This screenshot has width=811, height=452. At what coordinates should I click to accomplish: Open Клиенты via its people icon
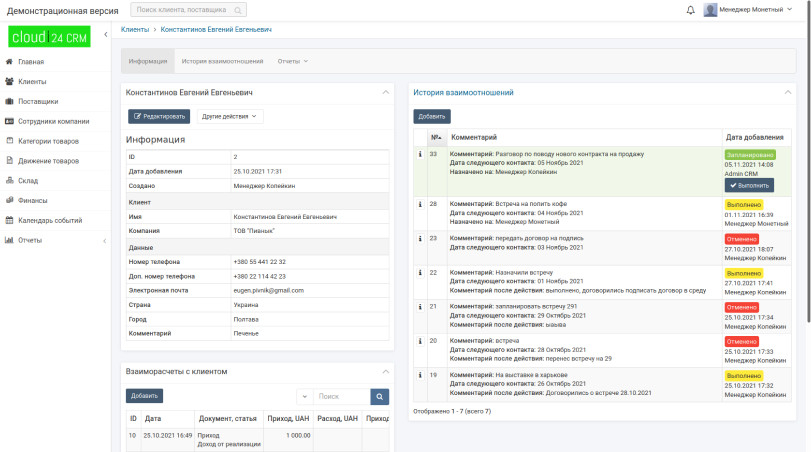10,81
